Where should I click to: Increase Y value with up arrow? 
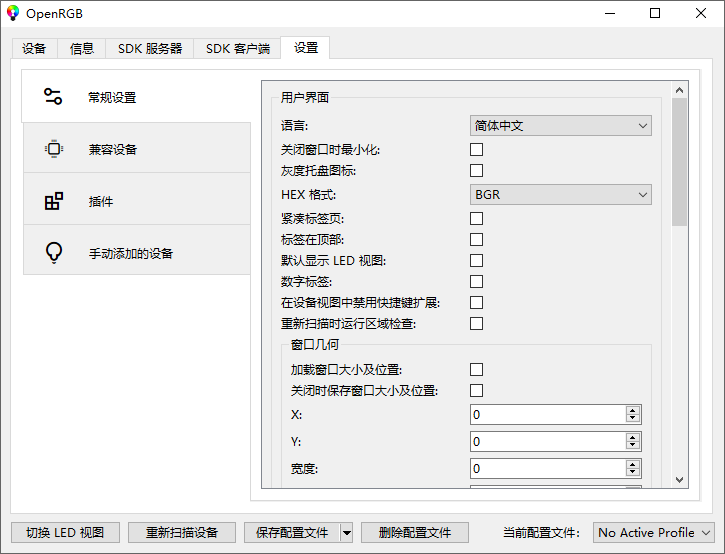click(633, 437)
